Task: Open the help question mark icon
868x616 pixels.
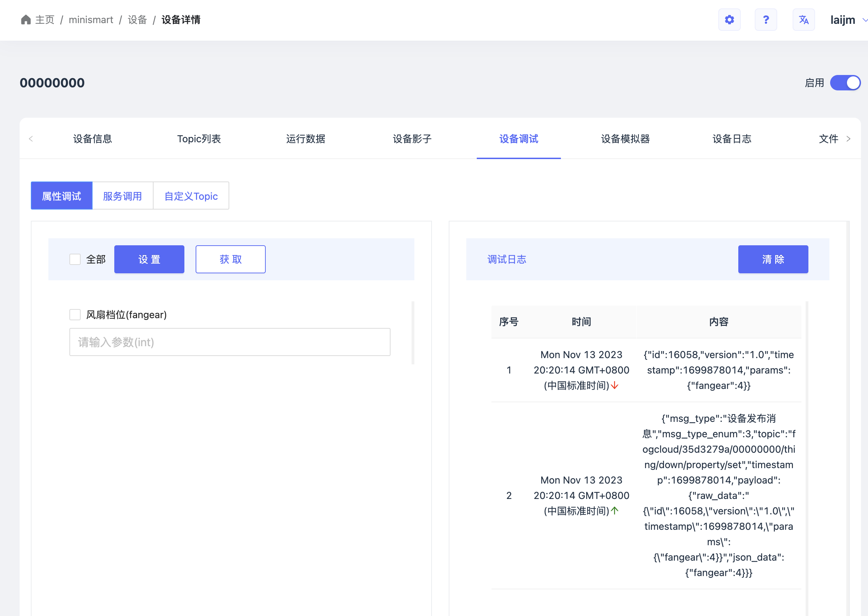Action: click(766, 20)
